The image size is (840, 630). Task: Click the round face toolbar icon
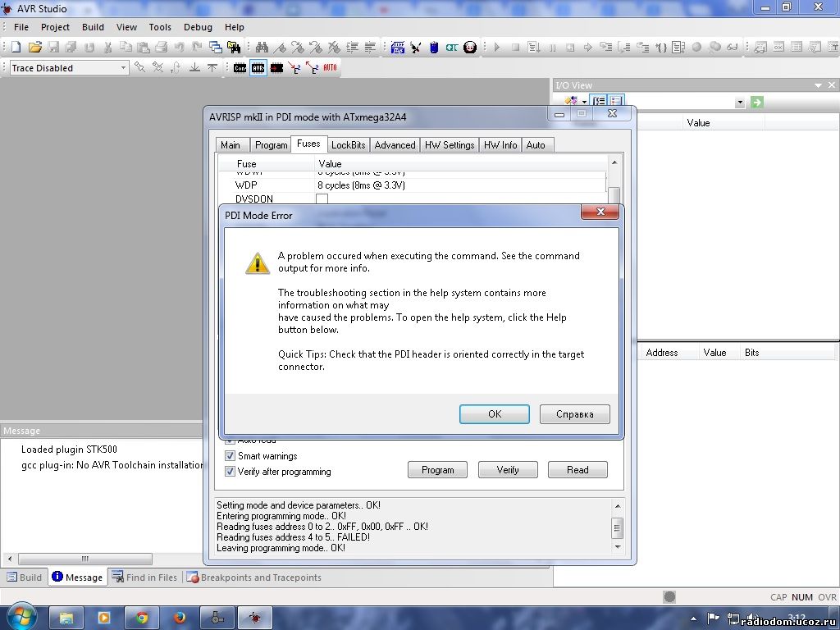(x=470, y=47)
